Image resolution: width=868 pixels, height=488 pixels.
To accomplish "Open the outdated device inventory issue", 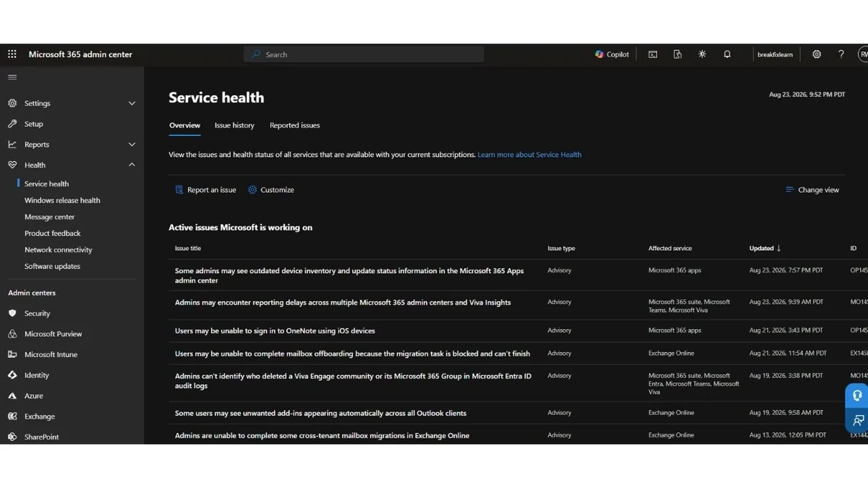I will pos(349,275).
